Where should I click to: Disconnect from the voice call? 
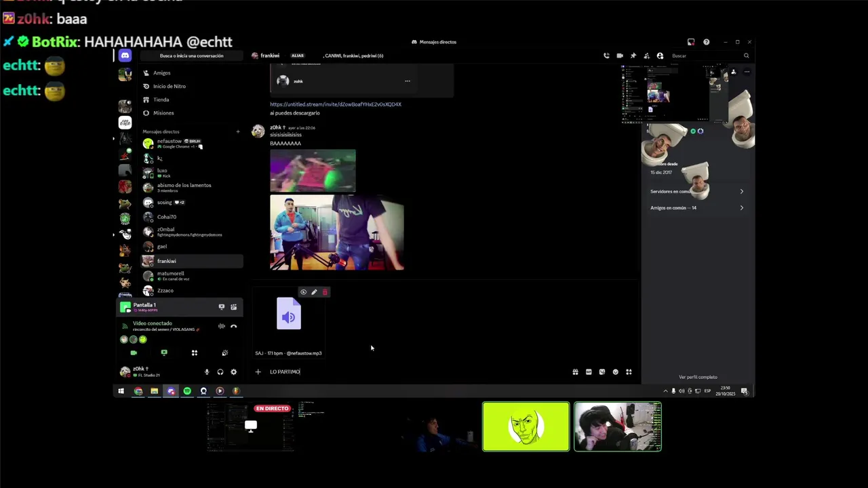tap(233, 326)
